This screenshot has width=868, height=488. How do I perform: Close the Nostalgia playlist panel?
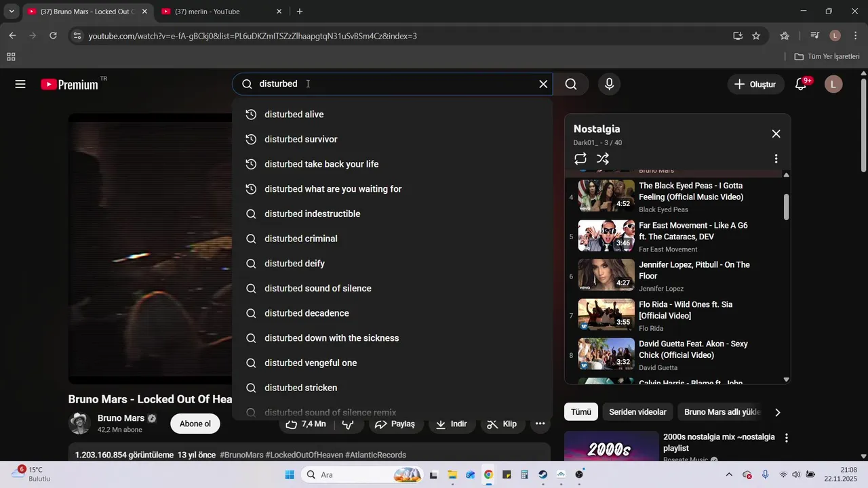click(776, 134)
